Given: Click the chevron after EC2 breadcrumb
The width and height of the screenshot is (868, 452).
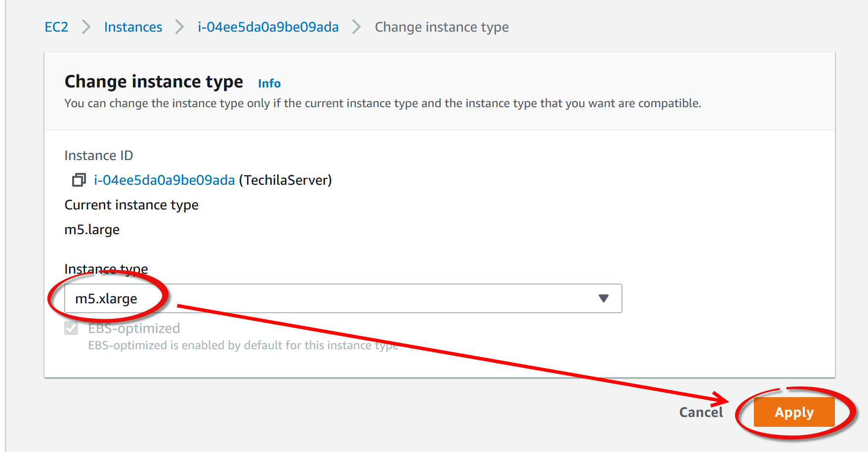Looking at the screenshot, I should [86, 27].
